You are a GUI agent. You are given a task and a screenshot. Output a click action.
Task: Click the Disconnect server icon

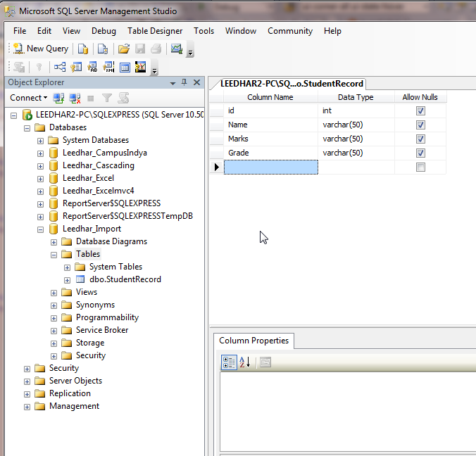pyautogui.click(x=75, y=98)
